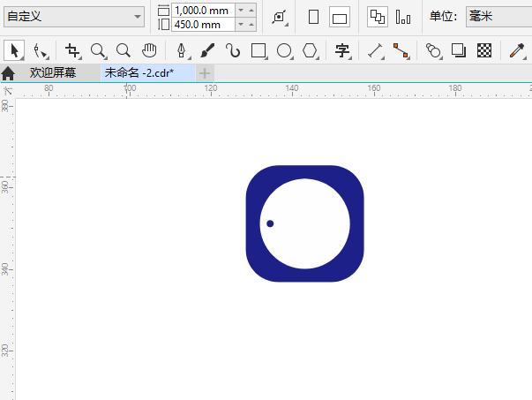
Task: Increase page width with up arrow
Action: [251, 11]
